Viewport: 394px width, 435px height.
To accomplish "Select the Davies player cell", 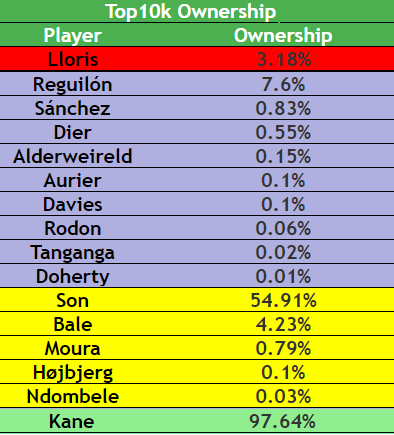I will point(73,204).
